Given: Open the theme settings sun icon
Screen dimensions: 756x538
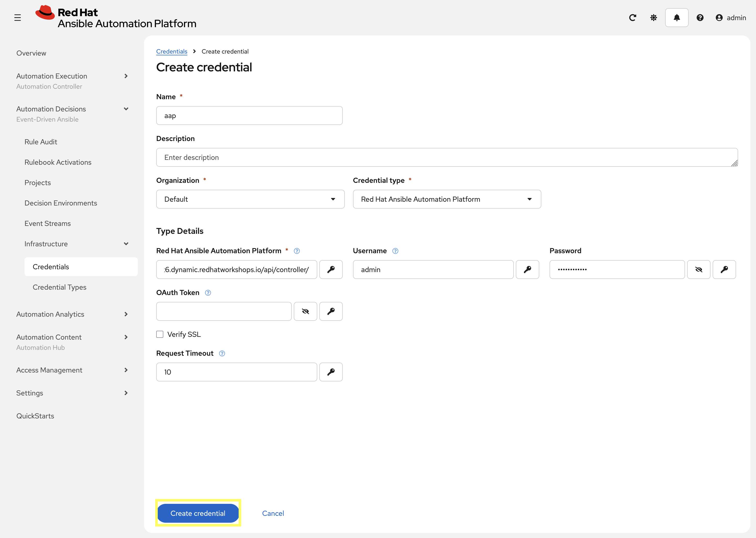Looking at the screenshot, I should coord(653,18).
